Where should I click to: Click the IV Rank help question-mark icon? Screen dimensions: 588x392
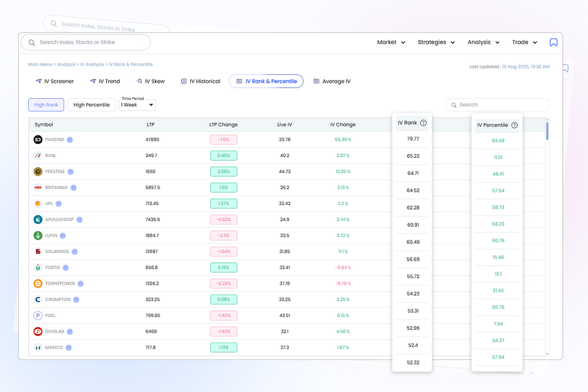tap(423, 123)
